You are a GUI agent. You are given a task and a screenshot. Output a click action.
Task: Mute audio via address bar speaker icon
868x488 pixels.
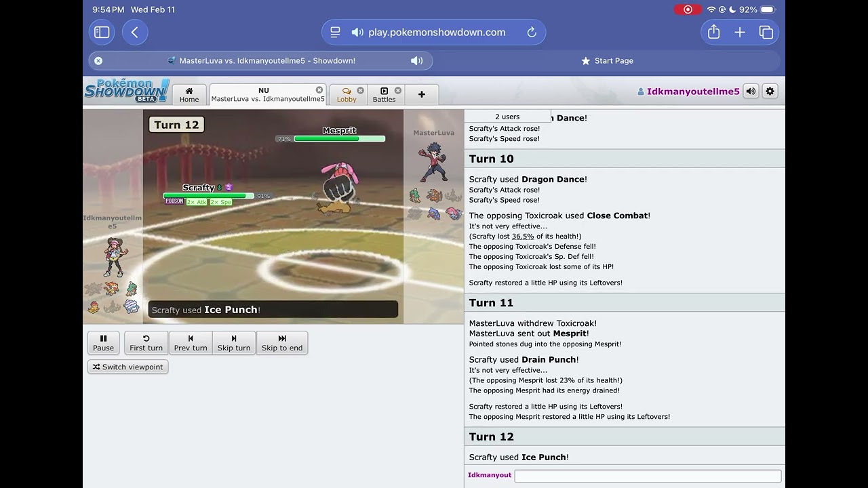point(357,32)
